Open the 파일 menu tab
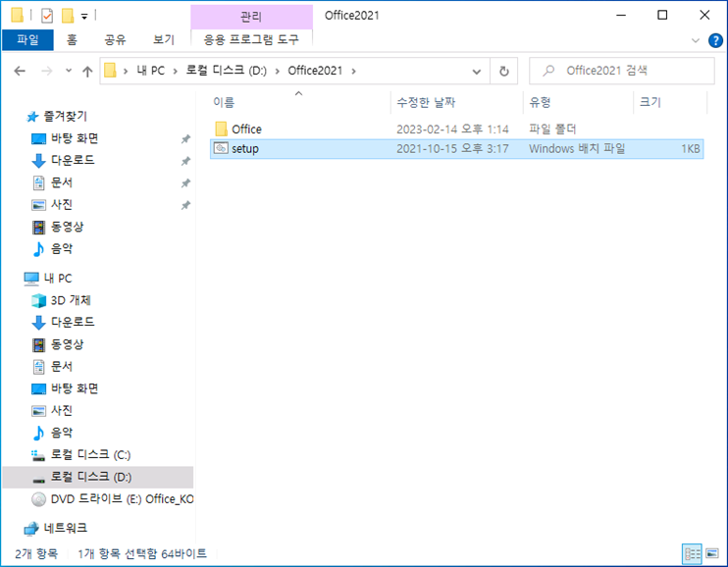 (27, 40)
